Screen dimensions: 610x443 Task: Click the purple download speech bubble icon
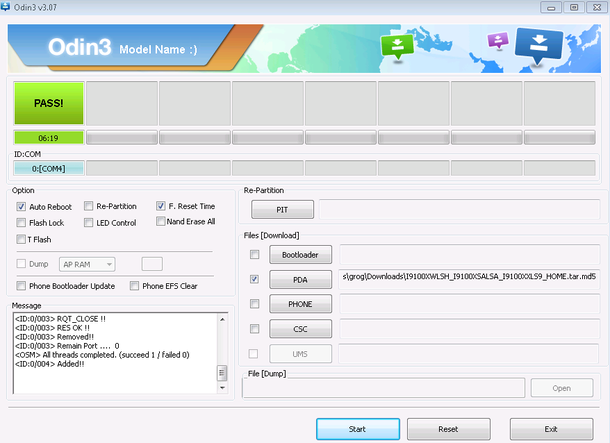coord(496,41)
